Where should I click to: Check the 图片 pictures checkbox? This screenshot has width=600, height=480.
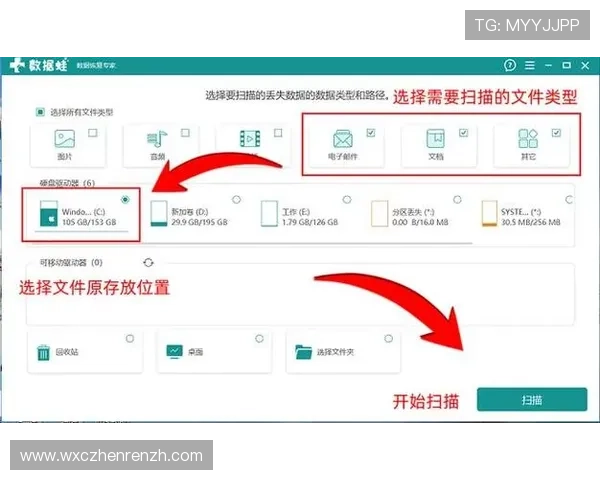[x=93, y=133]
